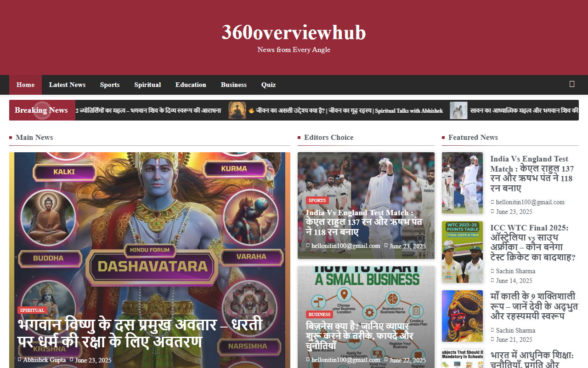Image resolution: width=588 pixels, height=368 pixels.
Task: Click the author icon beside Abhishek Gupta
Action: tap(20, 359)
